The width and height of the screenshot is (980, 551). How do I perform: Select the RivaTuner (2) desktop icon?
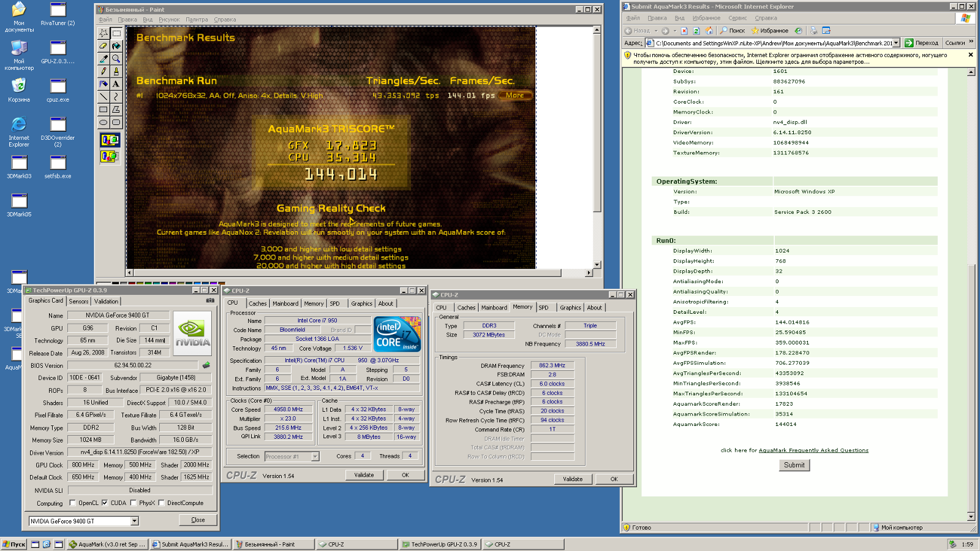[x=58, y=15]
